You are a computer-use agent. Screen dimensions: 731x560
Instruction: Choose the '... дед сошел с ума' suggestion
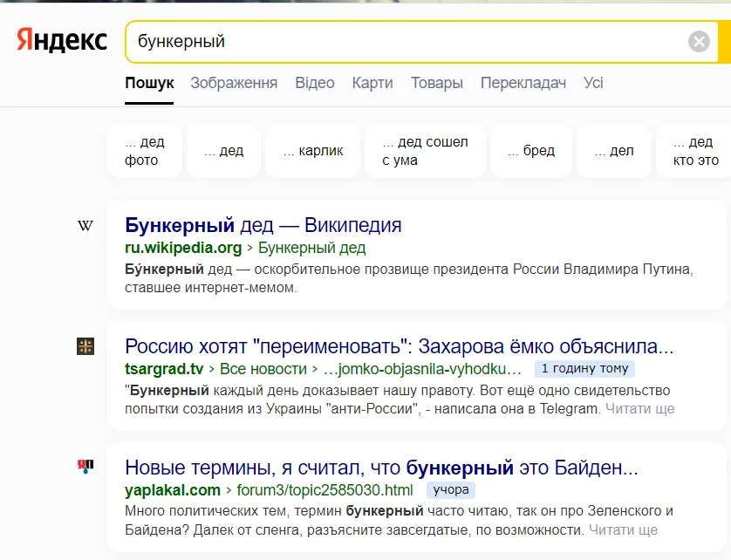pyautogui.click(x=425, y=150)
